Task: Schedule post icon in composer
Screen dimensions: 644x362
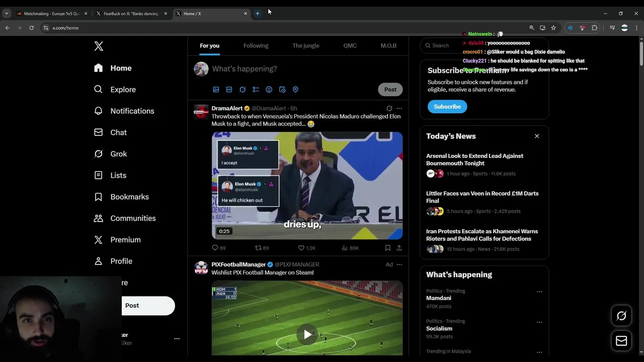Action: click(x=282, y=89)
